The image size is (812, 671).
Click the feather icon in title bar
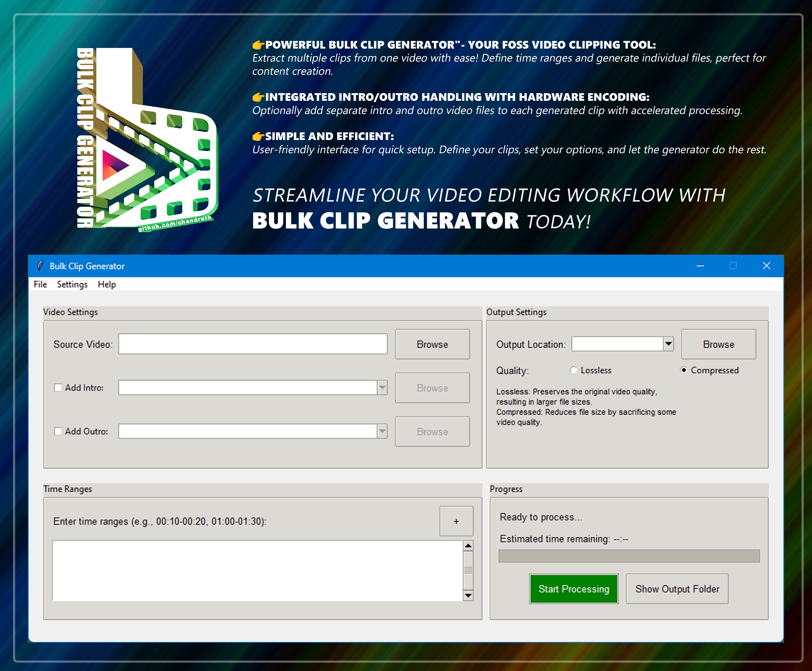[x=40, y=266]
